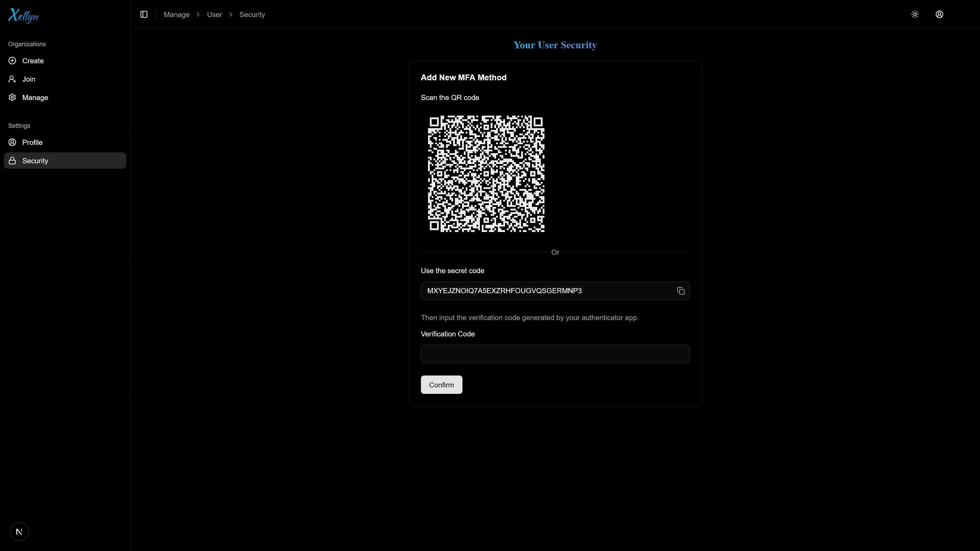Image resolution: width=980 pixels, height=551 pixels.
Task: Click the 'Use the secret code' label
Action: point(452,271)
